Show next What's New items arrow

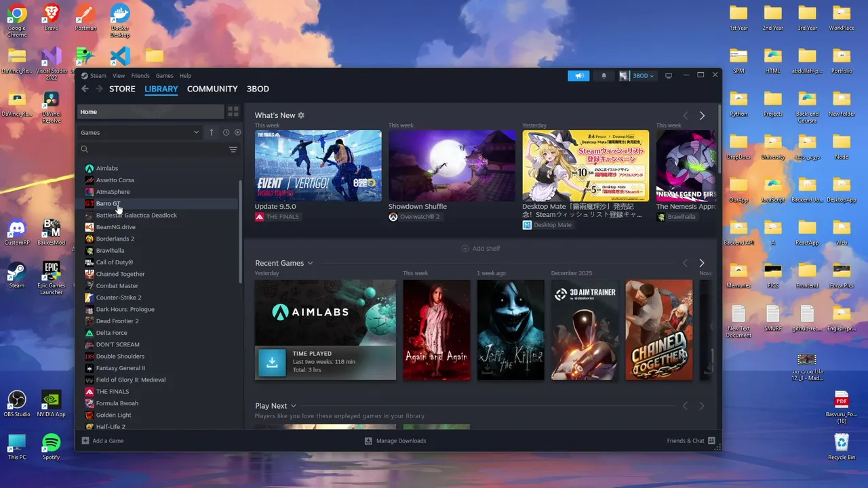(702, 116)
